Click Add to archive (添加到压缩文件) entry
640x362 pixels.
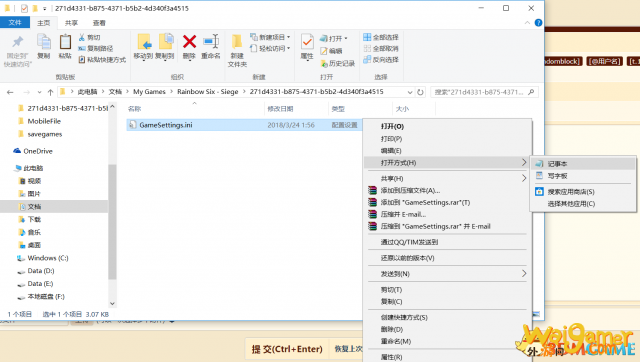point(447,190)
